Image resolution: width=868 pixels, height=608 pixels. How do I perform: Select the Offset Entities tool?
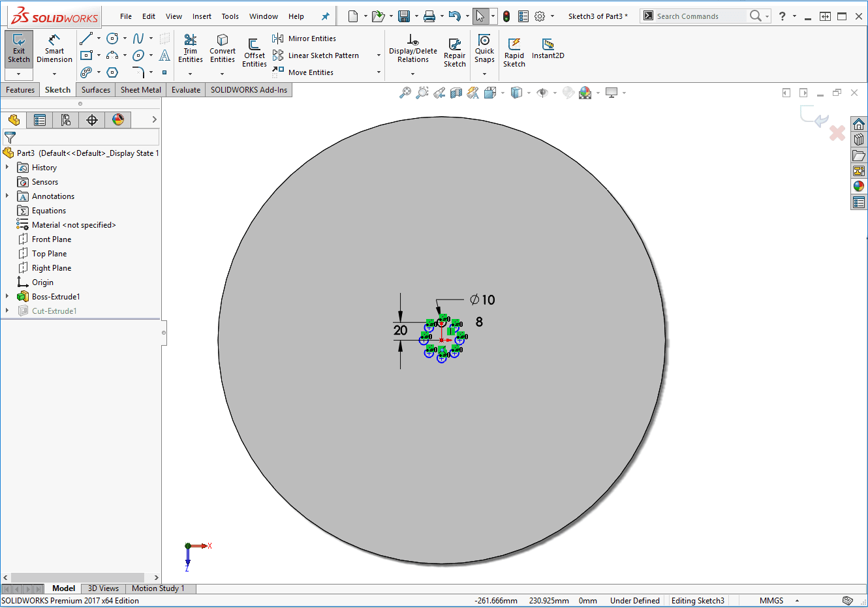click(x=254, y=52)
